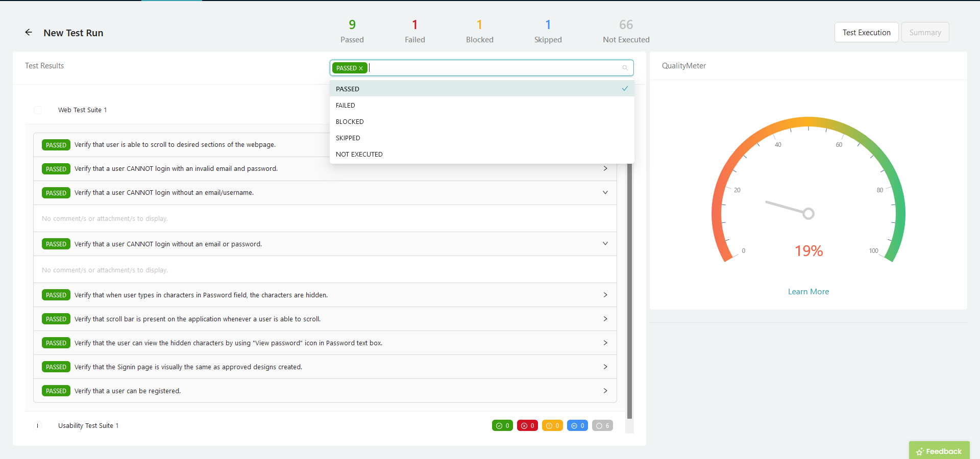Open the Learn More link
Viewport: 980px width, 459px height.
pyautogui.click(x=808, y=292)
